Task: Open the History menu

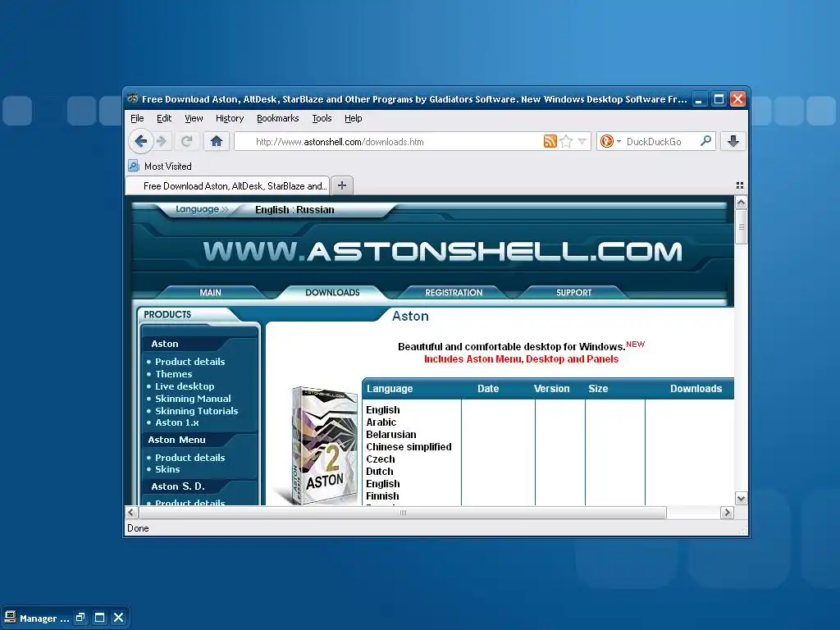Action: point(230,118)
